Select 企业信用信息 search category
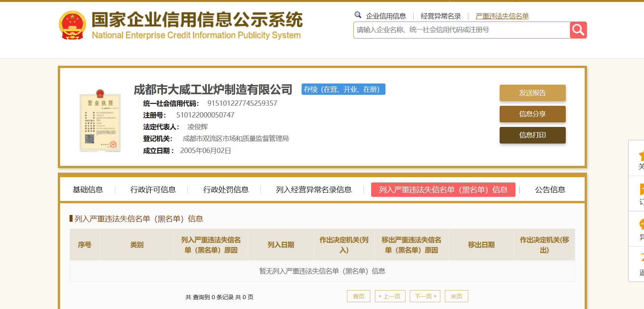The image size is (644, 309). click(386, 16)
